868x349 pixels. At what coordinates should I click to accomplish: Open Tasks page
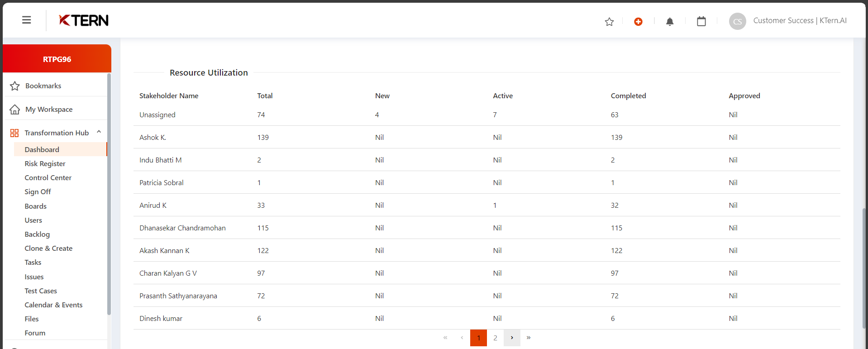[x=33, y=262]
